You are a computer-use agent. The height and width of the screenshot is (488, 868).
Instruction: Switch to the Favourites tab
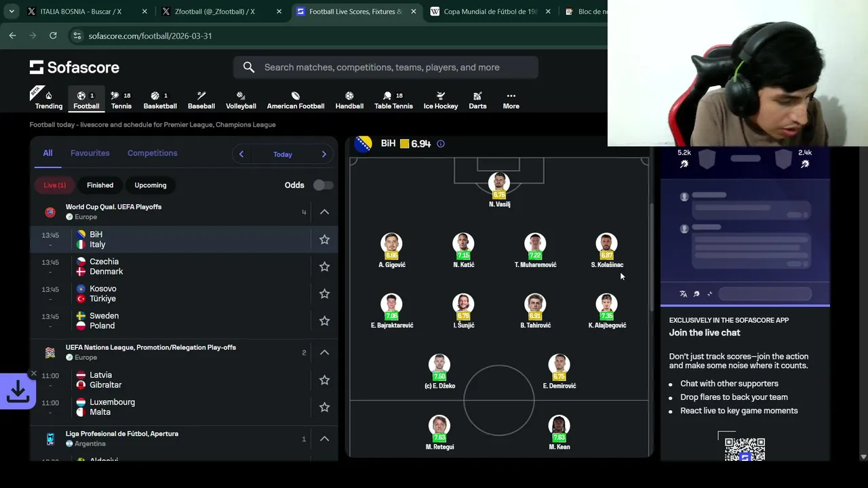pyautogui.click(x=90, y=153)
